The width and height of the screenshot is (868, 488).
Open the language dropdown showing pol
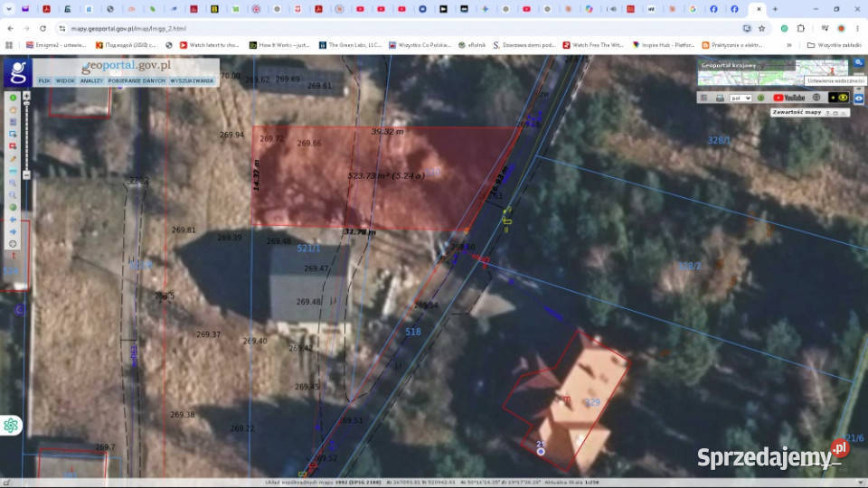click(x=741, y=98)
